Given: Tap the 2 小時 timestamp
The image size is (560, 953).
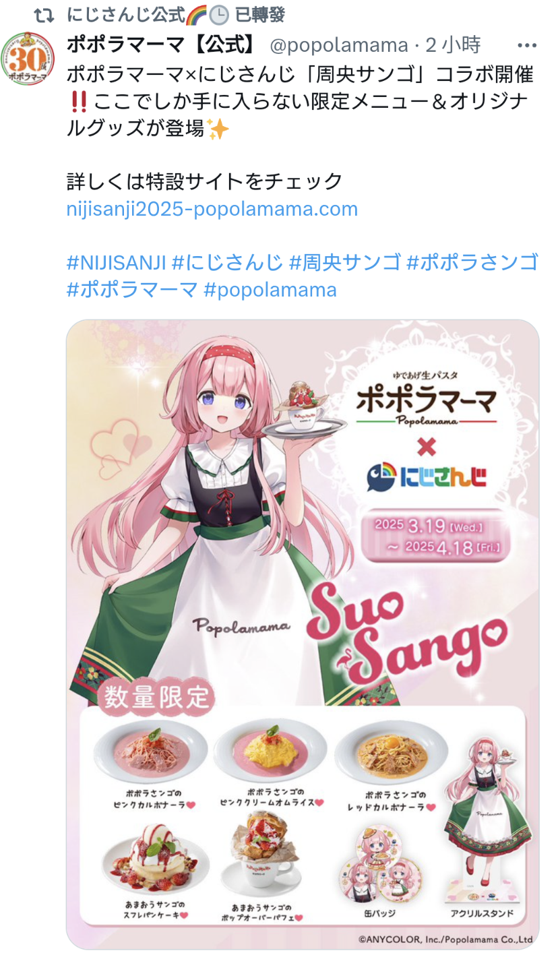Looking at the screenshot, I should 452,46.
